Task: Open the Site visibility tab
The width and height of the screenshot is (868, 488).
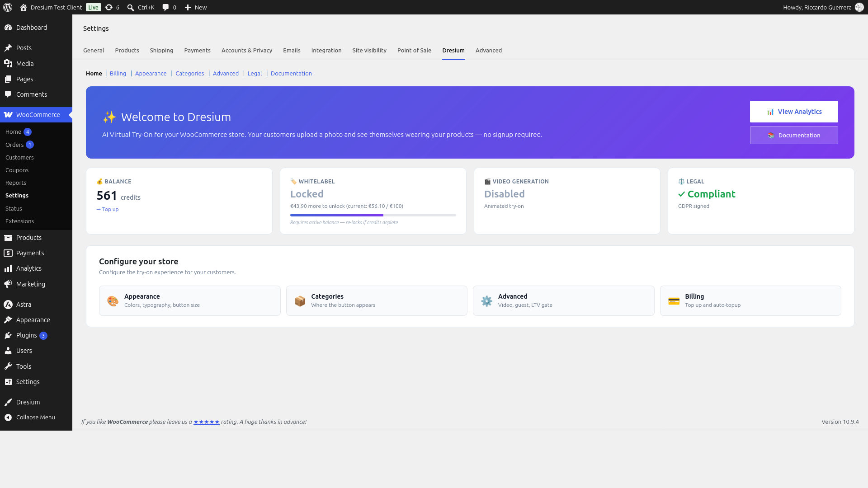Action: click(369, 50)
